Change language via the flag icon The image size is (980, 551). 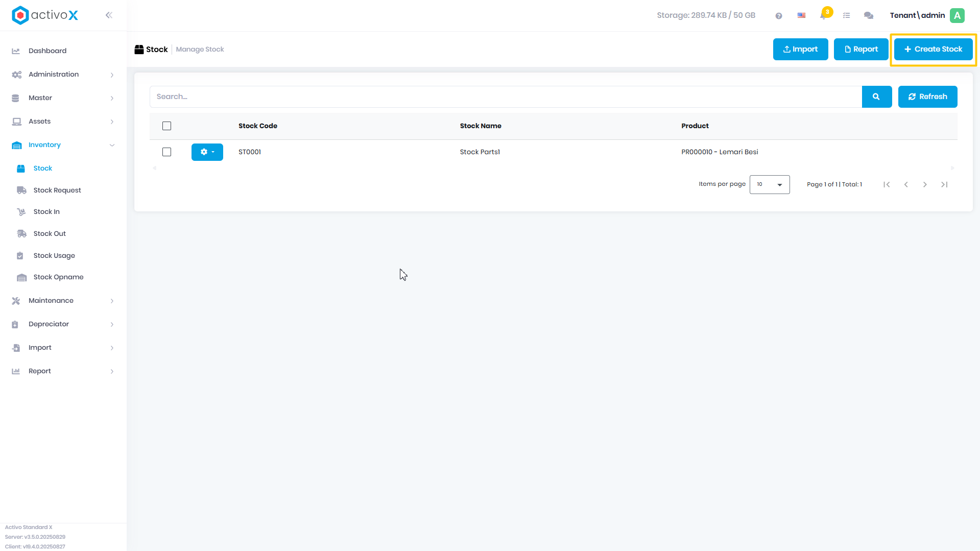click(801, 15)
